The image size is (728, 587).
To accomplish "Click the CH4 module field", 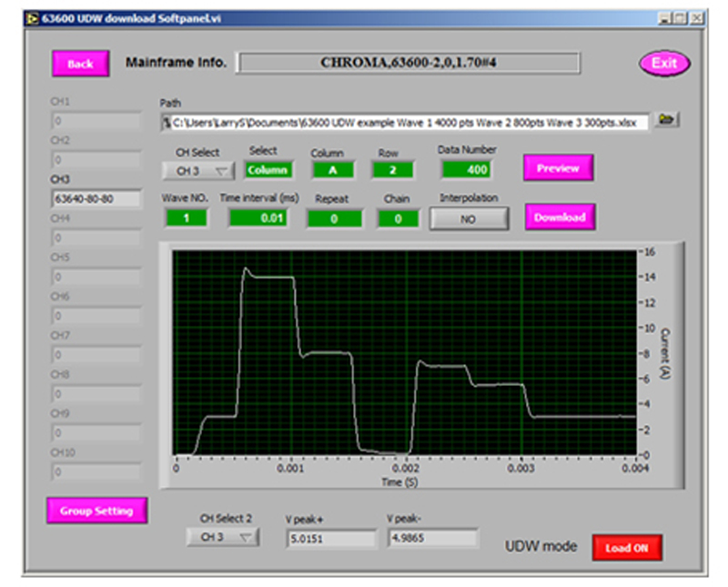I will click(x=96, y=238).
